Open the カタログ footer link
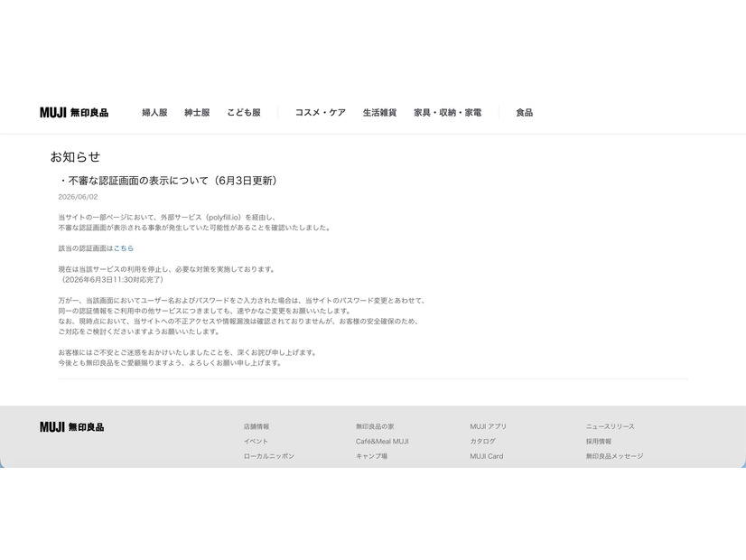746x560 pixels. click(x=483, y=442)
